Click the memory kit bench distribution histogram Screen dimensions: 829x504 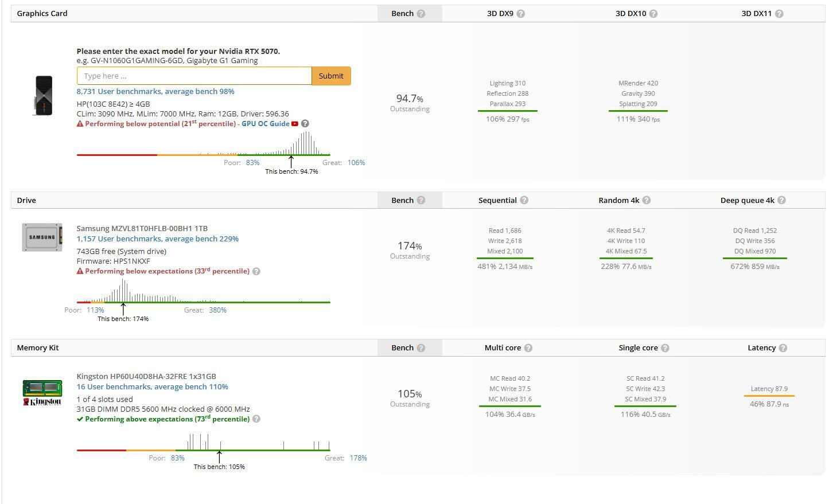point(204,442)
